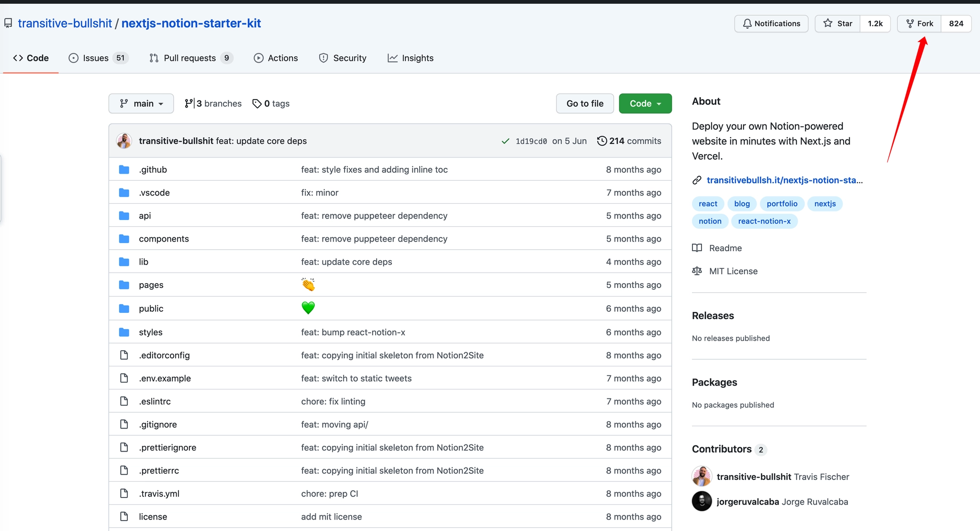The width and height of the screenshot is (980, 531).
Task: Open the Releases section heading
Action: point(713,316)
